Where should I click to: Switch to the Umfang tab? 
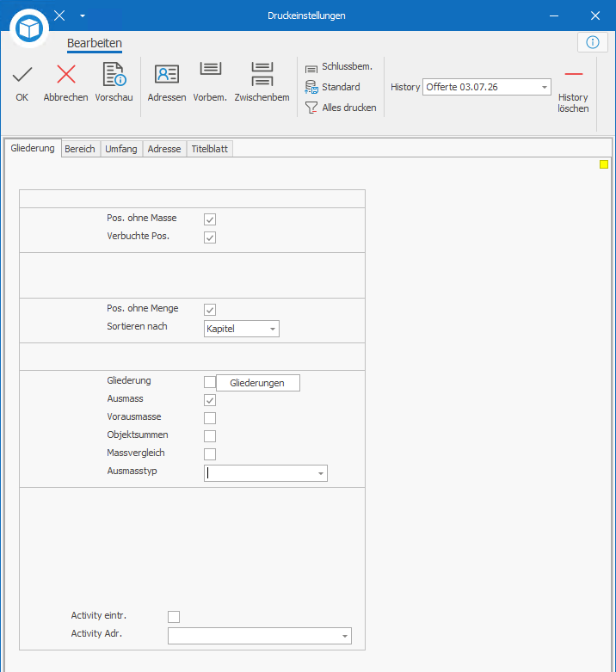(121, 149)
